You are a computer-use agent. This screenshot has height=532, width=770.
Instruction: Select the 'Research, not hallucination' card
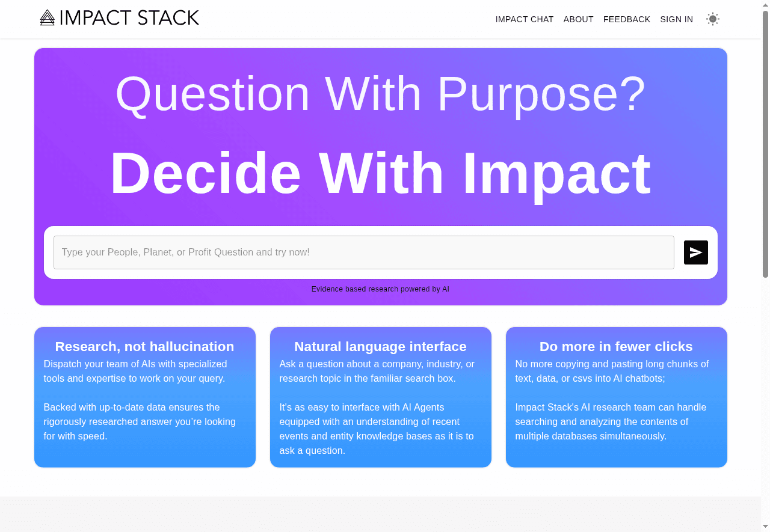(x=144, y=397)
